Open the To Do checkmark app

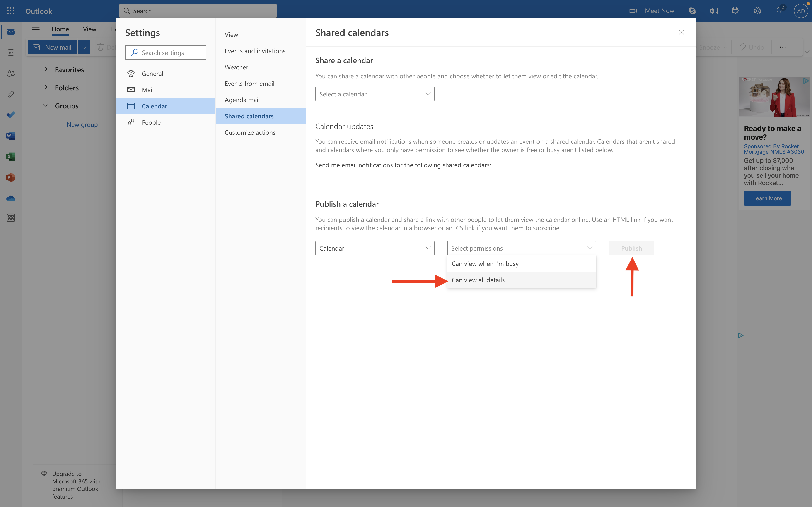(x=11, y=115)
